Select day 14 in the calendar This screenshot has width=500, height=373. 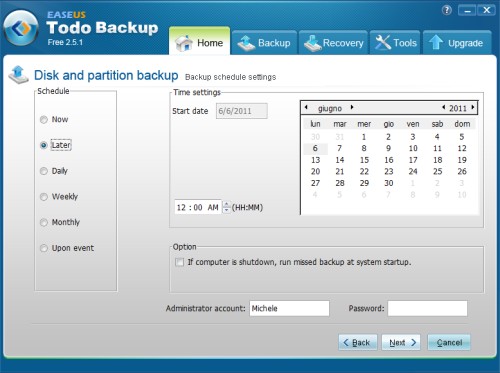[340, 160]
